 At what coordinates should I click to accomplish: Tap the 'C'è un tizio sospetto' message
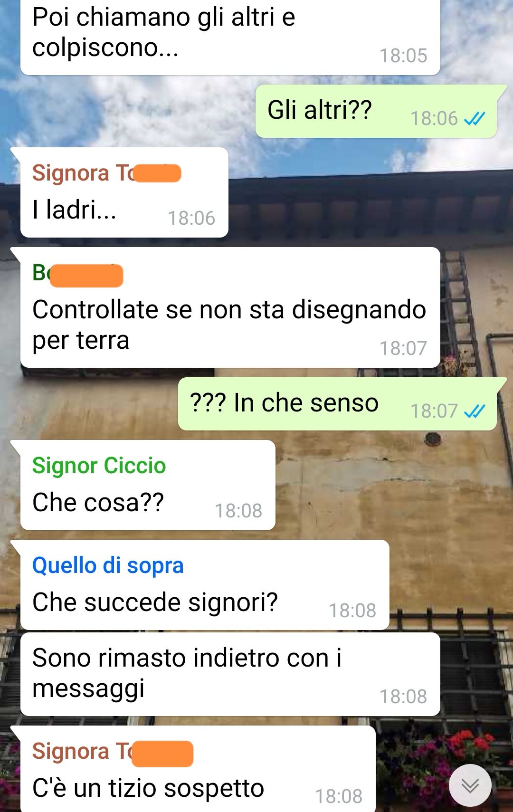point(198,769)
